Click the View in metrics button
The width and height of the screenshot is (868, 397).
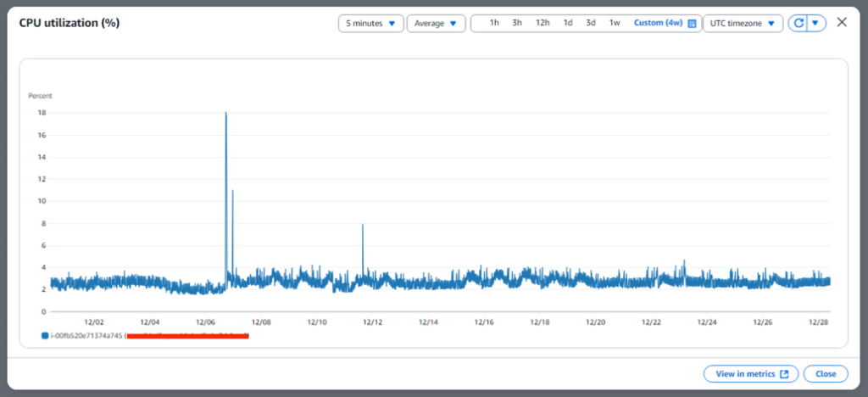751,373
